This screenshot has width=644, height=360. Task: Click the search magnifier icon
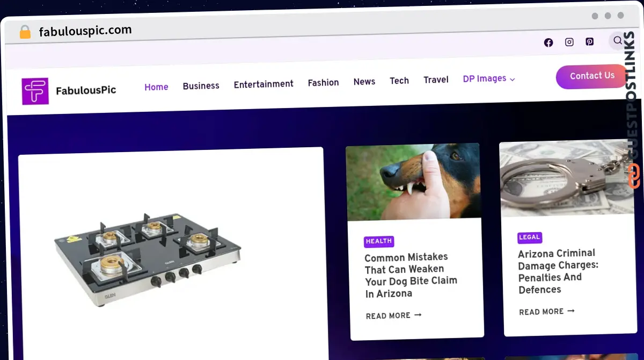pyautogui.click(x=618, y=41)
